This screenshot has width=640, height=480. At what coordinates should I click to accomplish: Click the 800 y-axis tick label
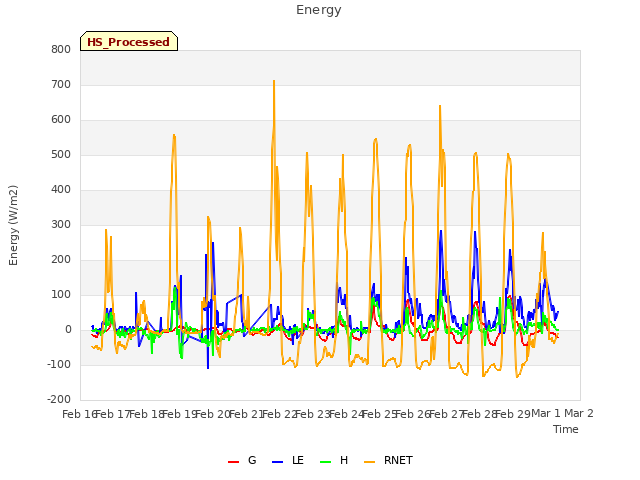(61, 49)
